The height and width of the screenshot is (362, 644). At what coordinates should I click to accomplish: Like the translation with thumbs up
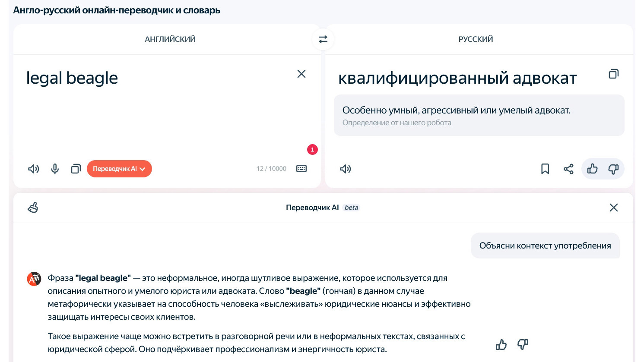pyautogui.click(x=592, y=169)
